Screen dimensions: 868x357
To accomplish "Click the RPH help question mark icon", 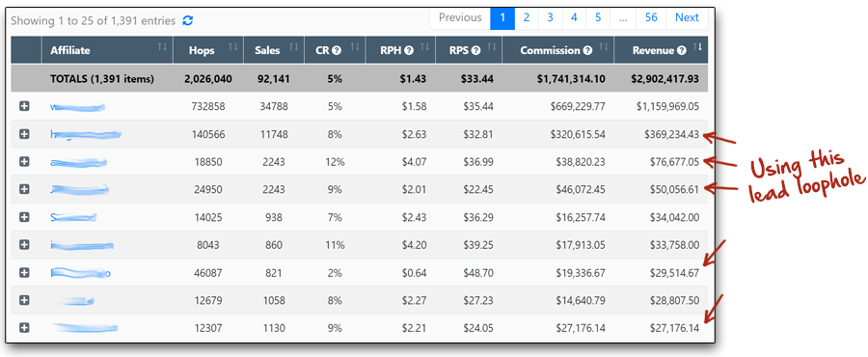I will click(409, 50).
